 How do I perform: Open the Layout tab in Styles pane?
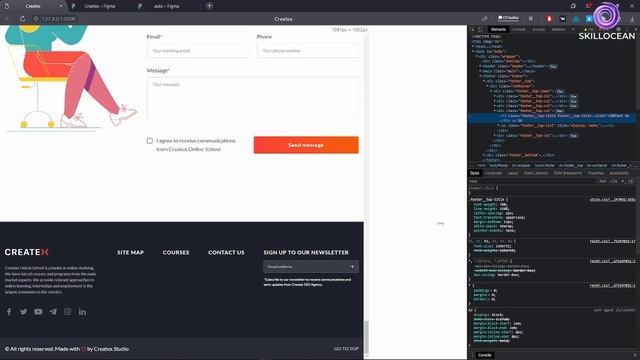point(513,173)
